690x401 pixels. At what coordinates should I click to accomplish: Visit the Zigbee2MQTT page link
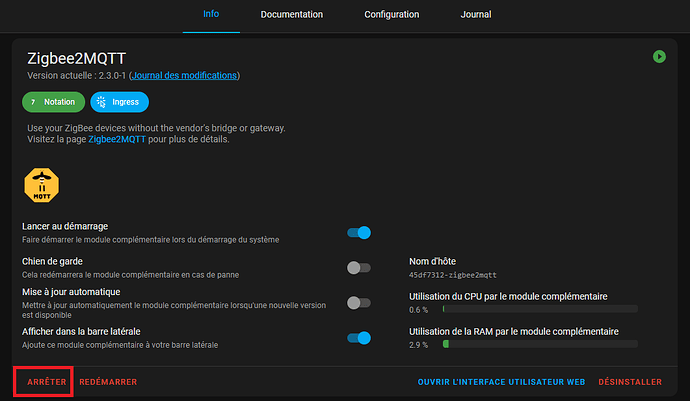(117, 140)
